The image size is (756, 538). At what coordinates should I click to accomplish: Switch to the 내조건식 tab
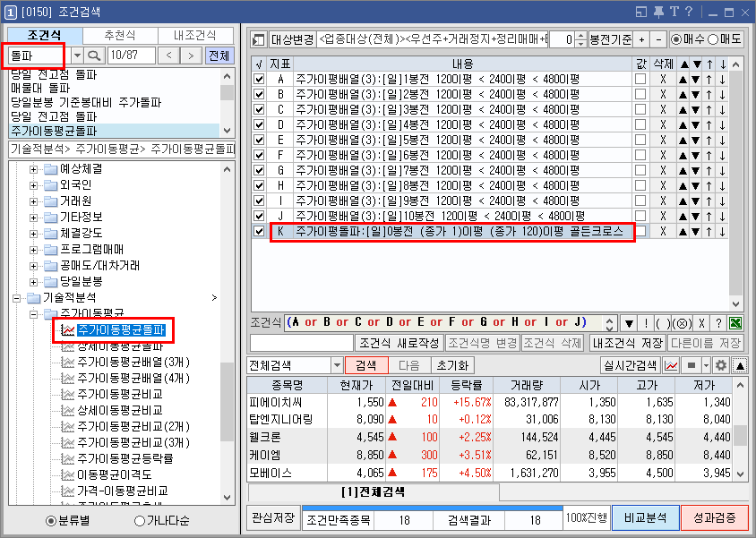pos(195,36)
